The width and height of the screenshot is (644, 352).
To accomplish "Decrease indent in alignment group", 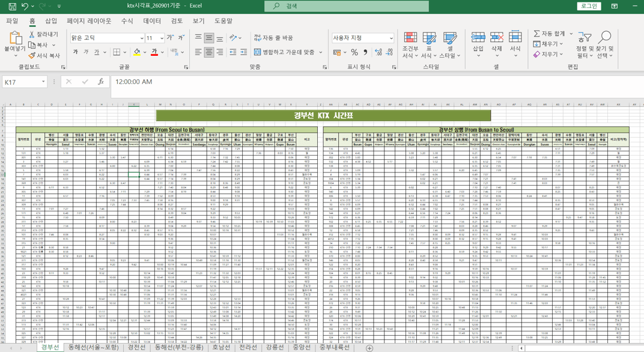I will pyautogui.click(x=233, y=52).
